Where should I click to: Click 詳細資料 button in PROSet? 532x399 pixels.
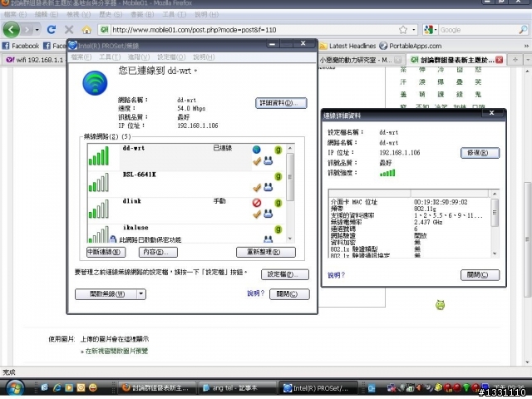point(281,103)
